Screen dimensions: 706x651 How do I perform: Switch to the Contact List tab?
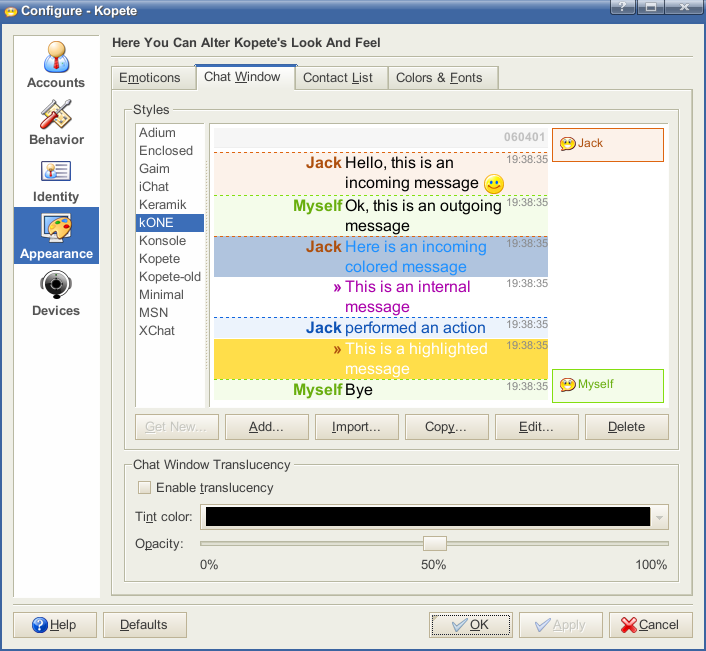pos(341,78)
